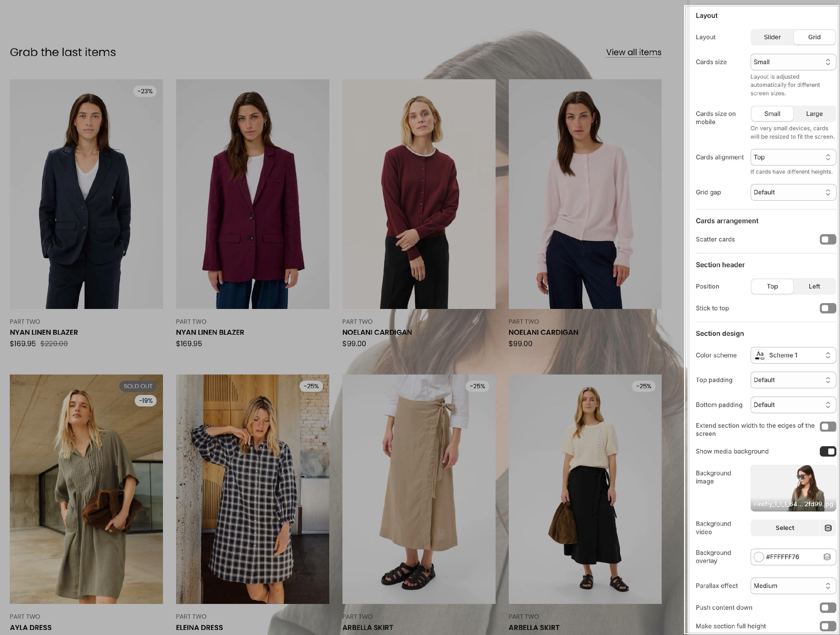Click the -23% discount badge on blazer

click(x=145, y=91)
